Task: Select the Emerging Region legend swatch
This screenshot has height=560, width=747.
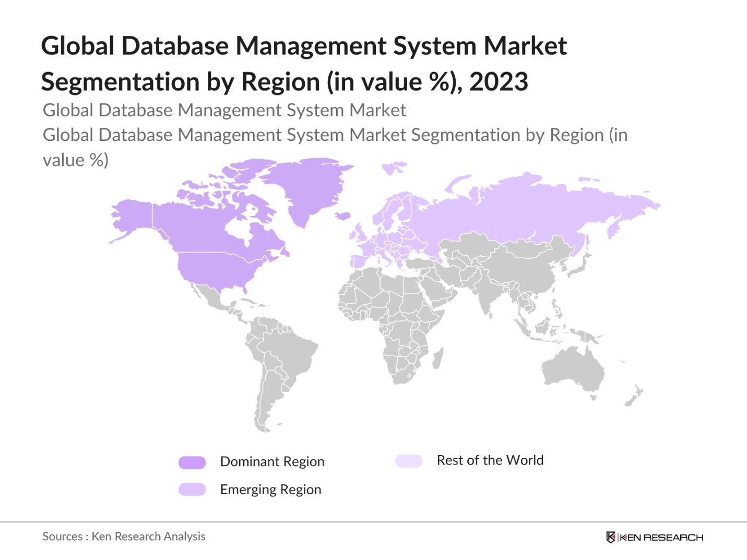Action: point(192,490)
